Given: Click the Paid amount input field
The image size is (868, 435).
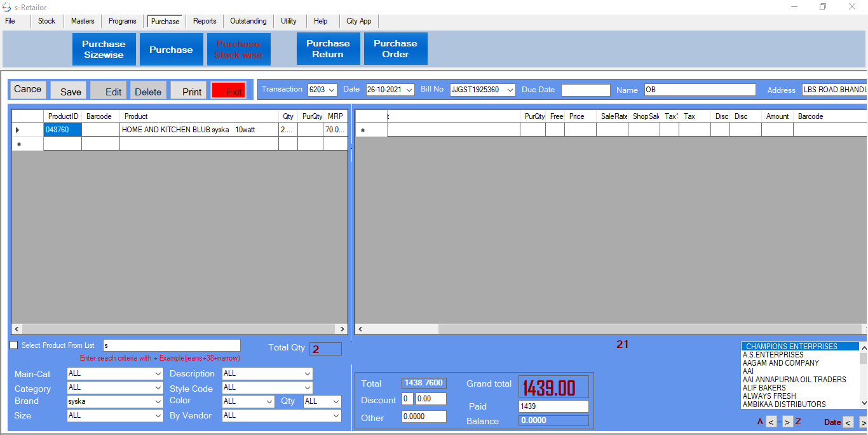Looking at the screenshot, I should coord(553,406).
